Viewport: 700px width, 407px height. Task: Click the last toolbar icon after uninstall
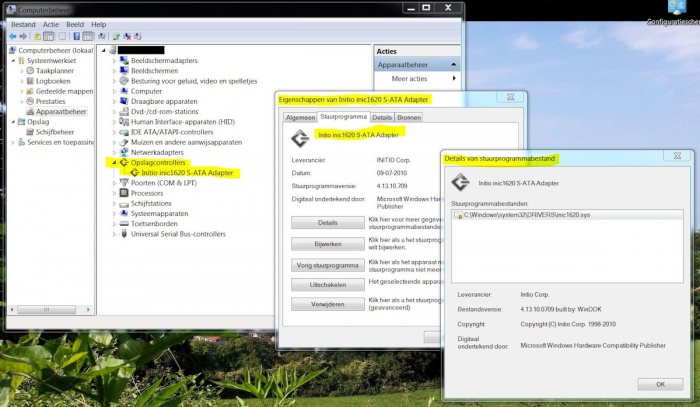(138, 37)
